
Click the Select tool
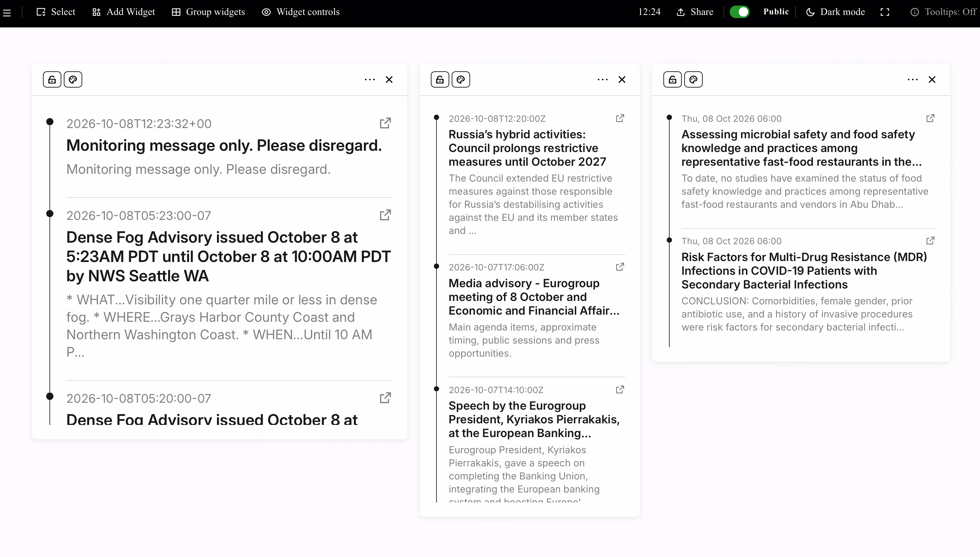(56, 12)
